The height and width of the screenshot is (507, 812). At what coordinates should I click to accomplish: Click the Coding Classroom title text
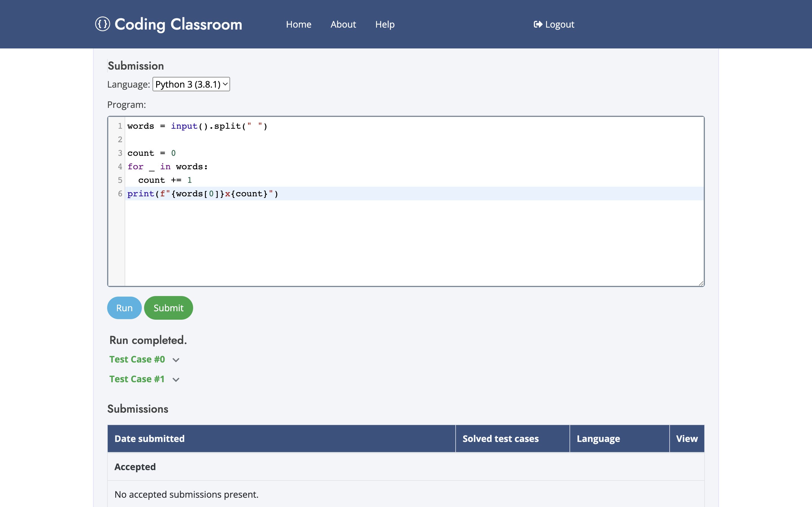click(178, 24)
